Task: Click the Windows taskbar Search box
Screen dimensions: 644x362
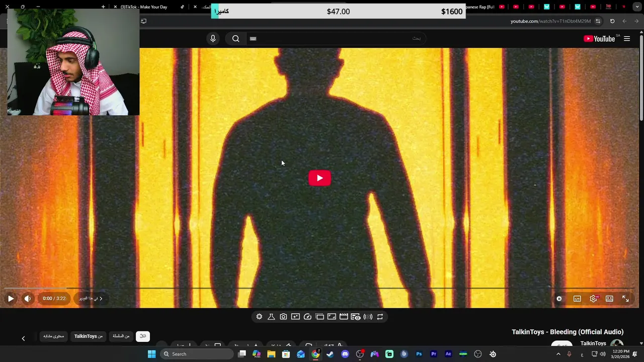Action: tap(196, 354)
